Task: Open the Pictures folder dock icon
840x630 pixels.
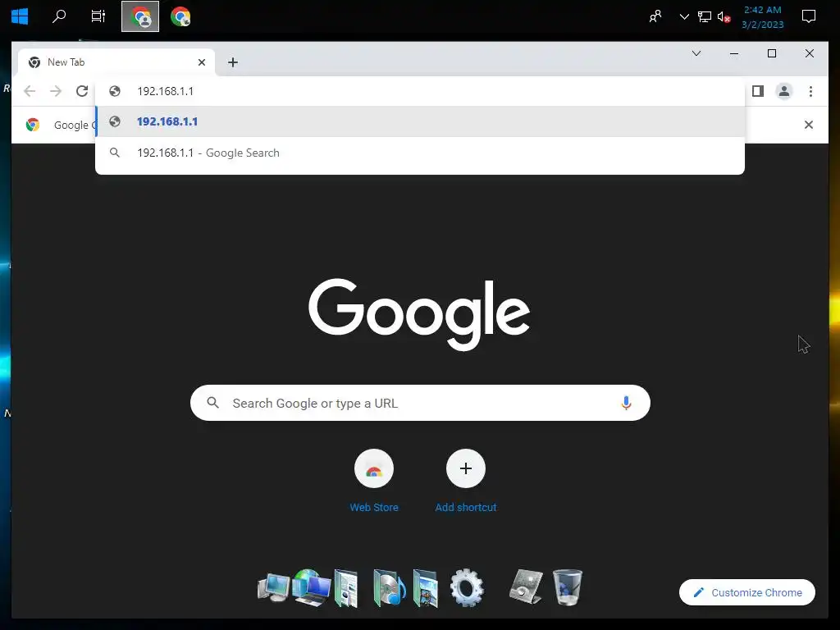Action: point(426,588)
